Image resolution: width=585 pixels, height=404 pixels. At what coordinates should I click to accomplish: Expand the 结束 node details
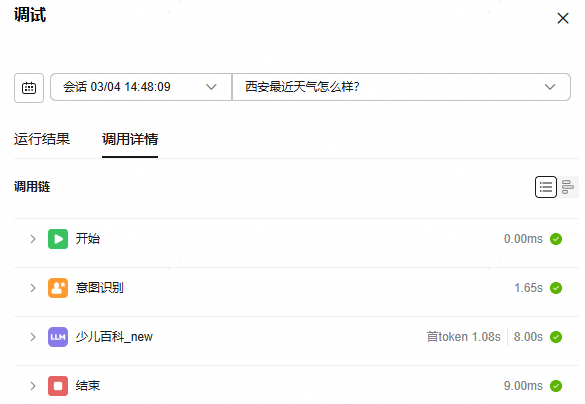coord(33,386)
